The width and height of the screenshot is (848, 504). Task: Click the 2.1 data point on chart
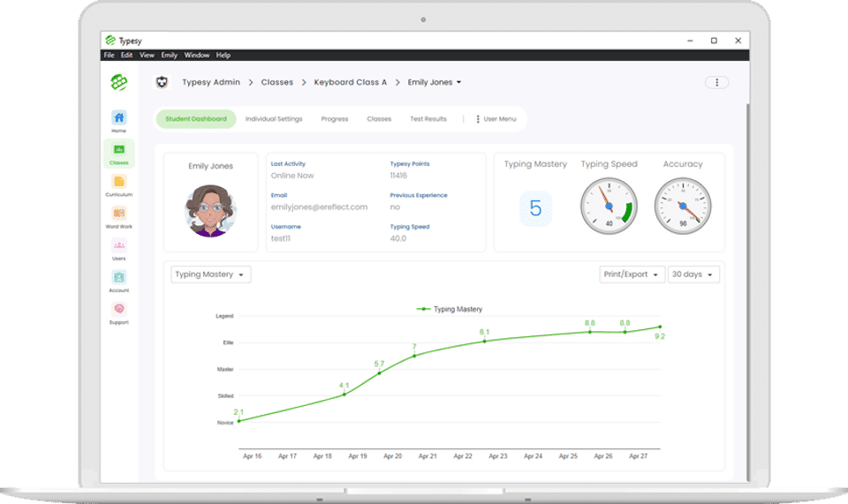[x=239, y=421]
